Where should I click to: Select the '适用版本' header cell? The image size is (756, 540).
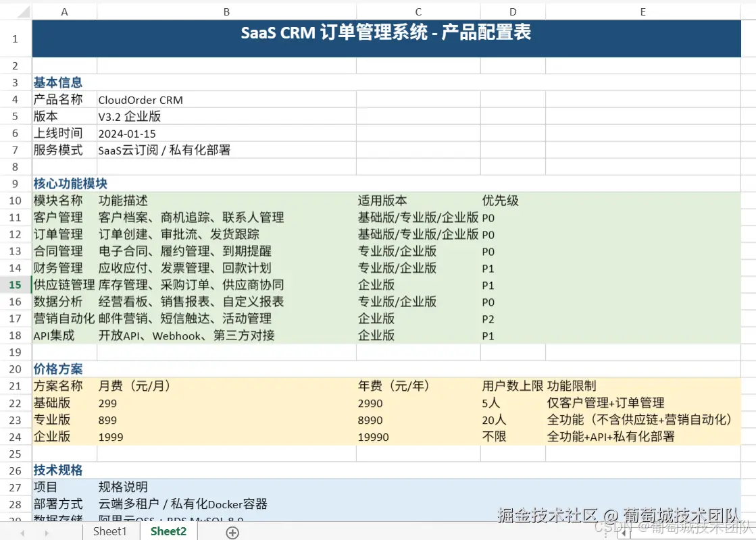pos(418,200)
